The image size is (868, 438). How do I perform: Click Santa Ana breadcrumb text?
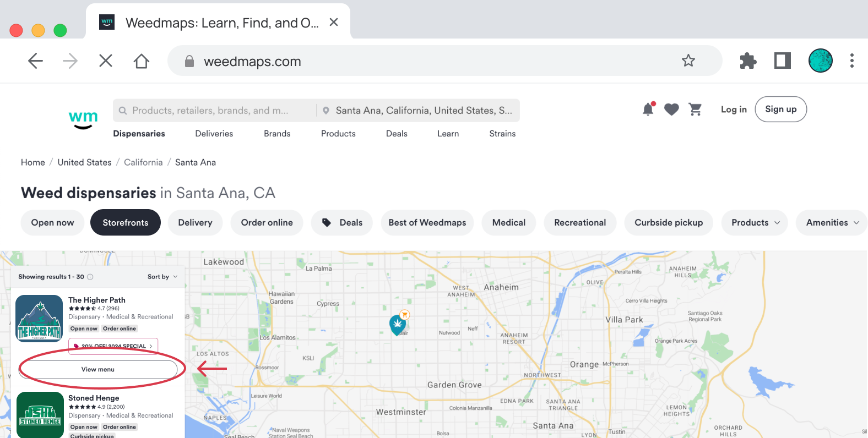196,162
